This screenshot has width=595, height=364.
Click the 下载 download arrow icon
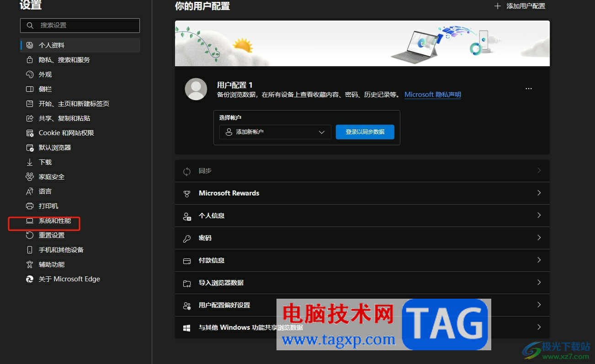pyautogui.click(x=30, y=162)
